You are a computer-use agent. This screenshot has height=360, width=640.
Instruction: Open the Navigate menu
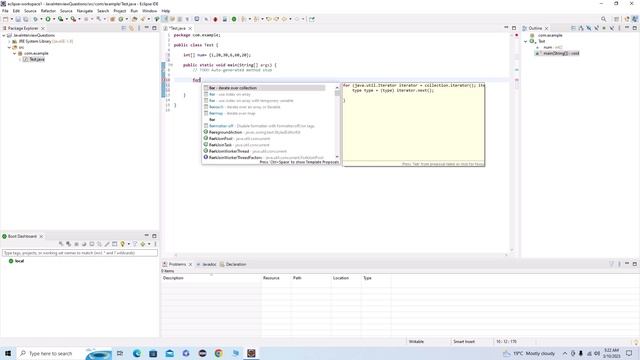(x=85, y=11)
